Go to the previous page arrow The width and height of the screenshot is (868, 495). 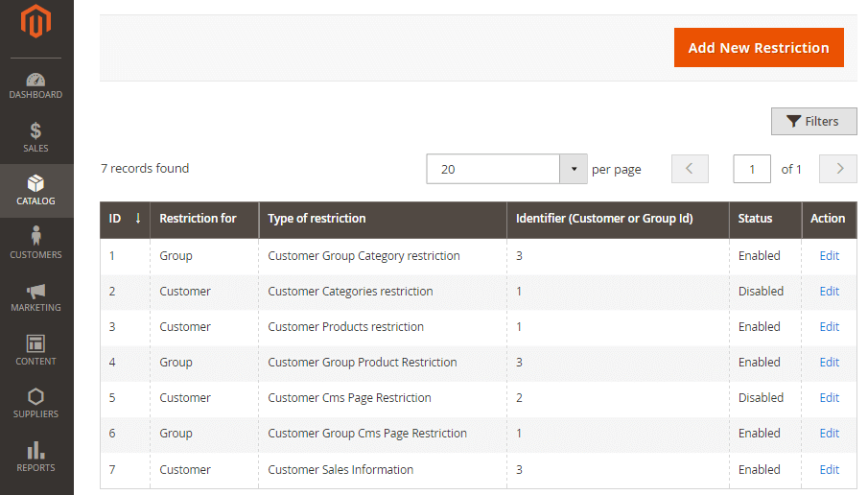pos(690,169)
